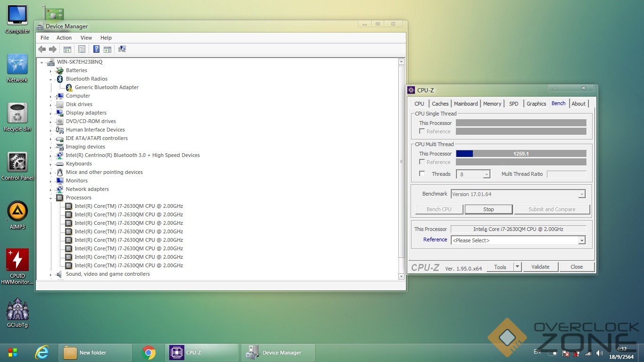This screenshot has height=362, width=644.
Task: Collapse the Processors tree node
Action: tap(50, 198)
